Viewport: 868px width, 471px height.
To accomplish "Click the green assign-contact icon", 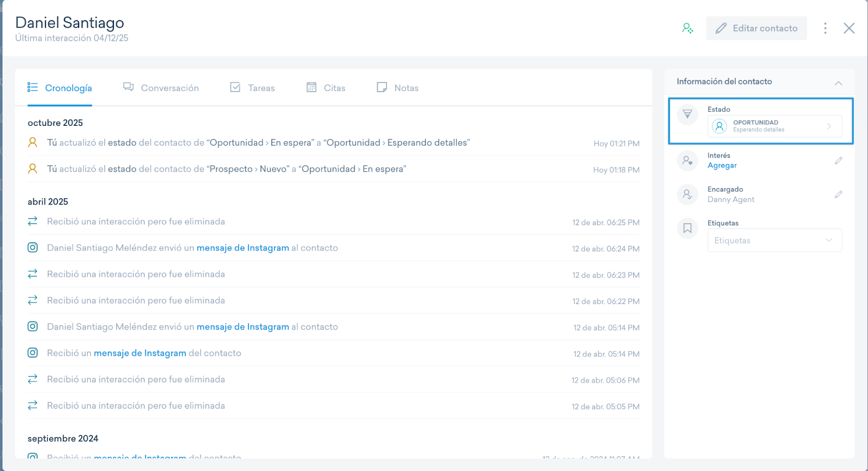I will (x=687, y=28).
